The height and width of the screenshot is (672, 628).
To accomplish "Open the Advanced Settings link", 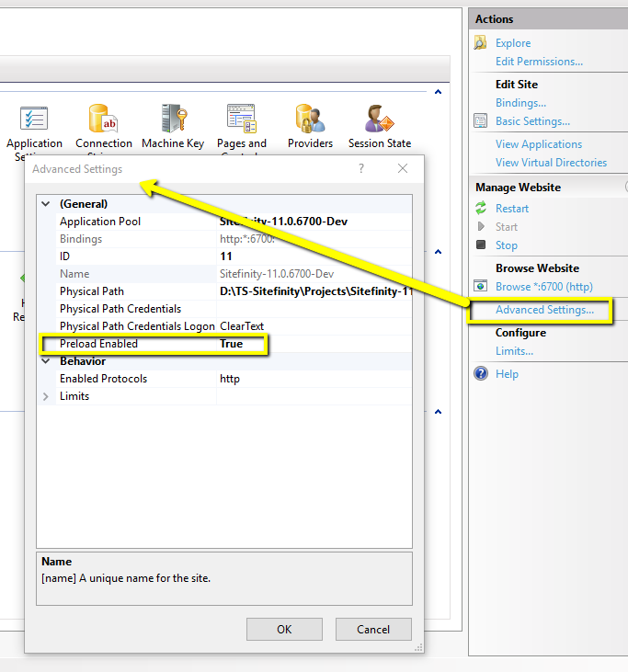I will [x=544, y=310].
